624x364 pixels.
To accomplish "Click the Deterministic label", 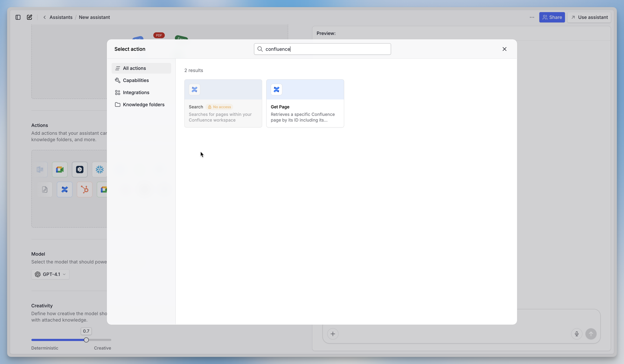I will tap(45, 348).
